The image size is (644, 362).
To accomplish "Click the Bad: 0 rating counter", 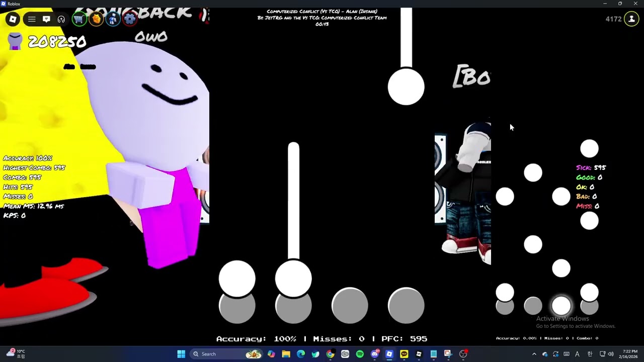I will pyautogui.click(x=587, y=197).
